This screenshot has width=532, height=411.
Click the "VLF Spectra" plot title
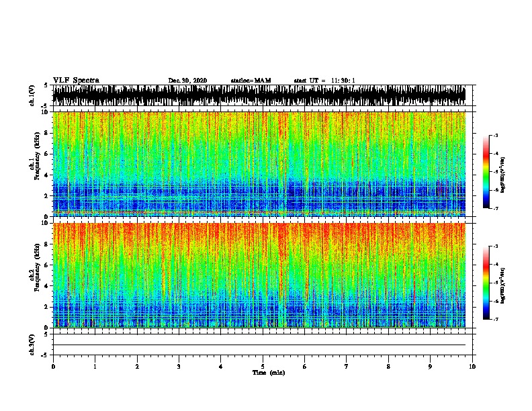click(76, 81)
